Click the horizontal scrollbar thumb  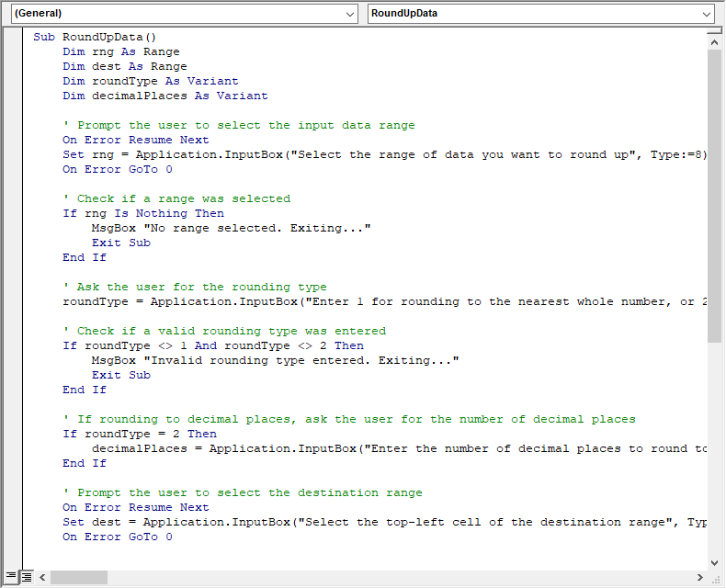point(79,577)
